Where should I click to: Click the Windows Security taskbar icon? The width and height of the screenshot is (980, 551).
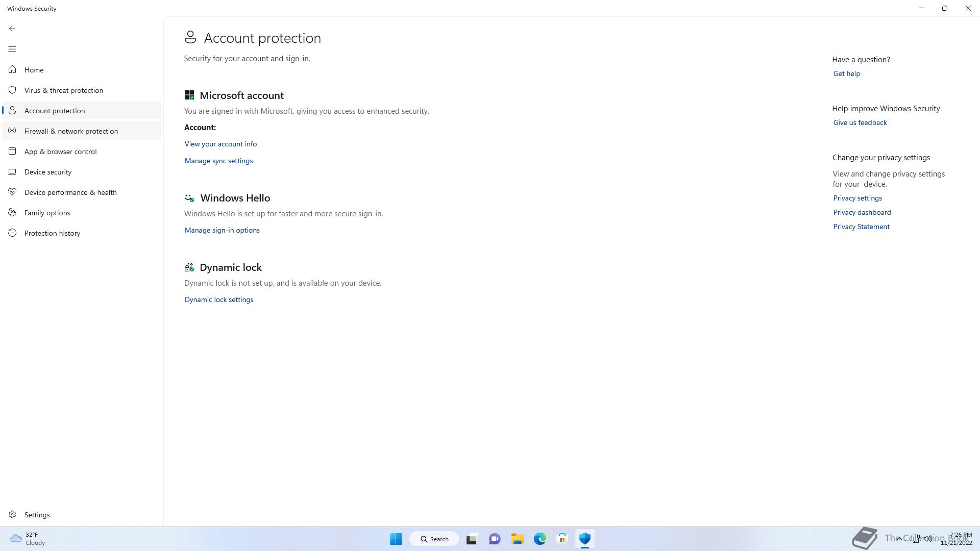click(585, 539)
